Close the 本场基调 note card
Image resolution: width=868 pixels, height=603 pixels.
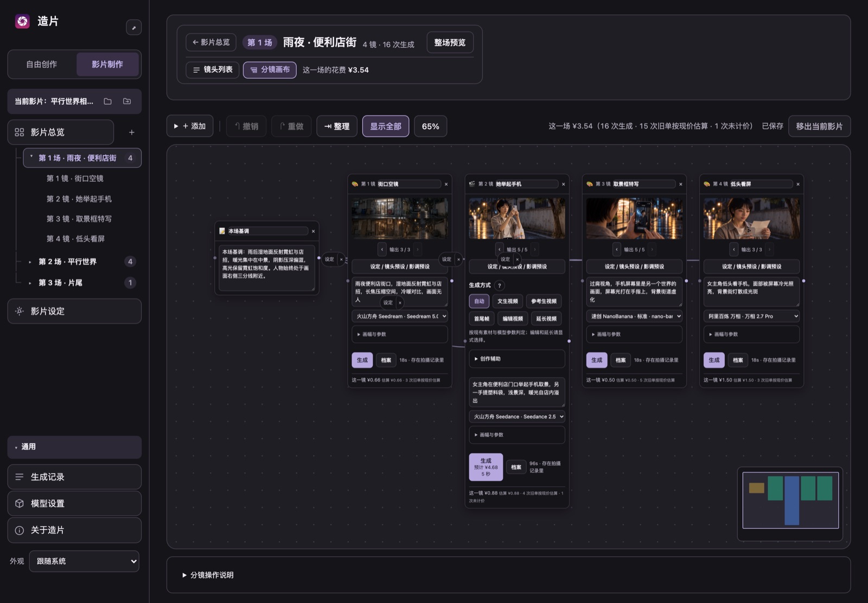(313, 231)
